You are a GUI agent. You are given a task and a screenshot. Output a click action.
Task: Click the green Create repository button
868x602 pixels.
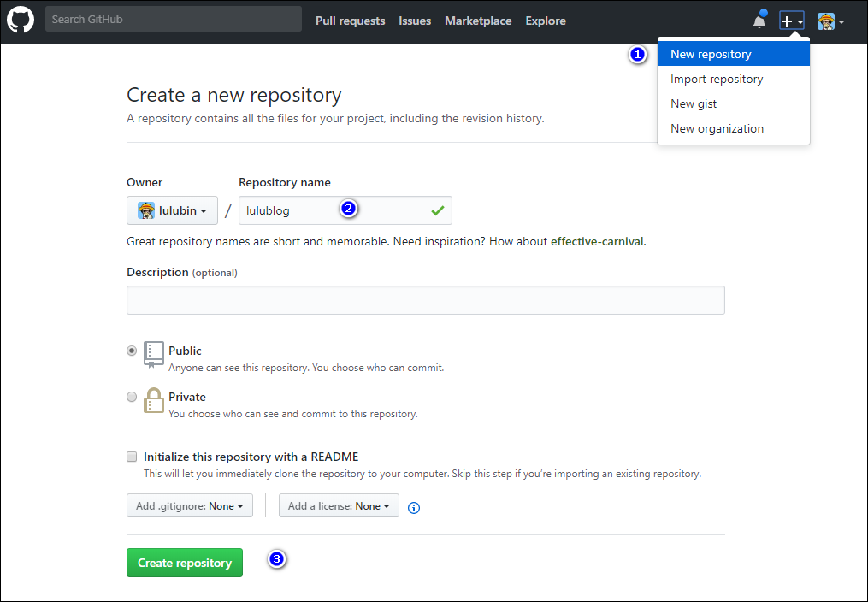click(185, 563)
